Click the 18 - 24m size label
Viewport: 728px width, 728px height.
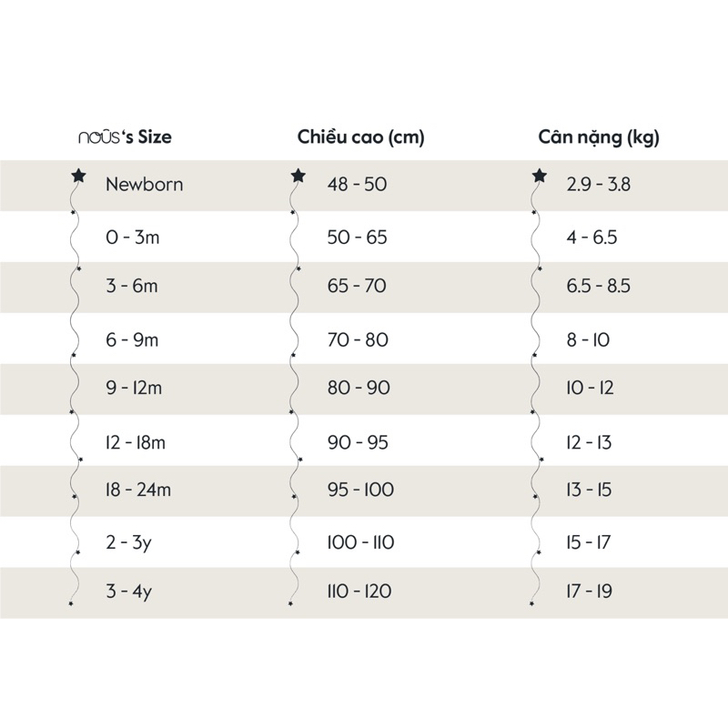[138, 490]
